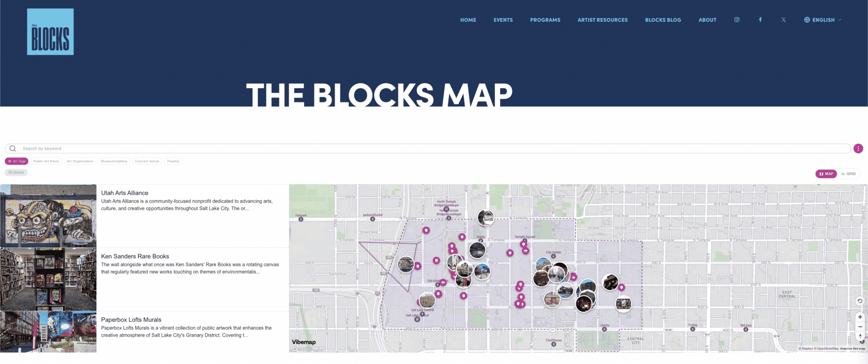Image resolution: width=868 pixels, height=364 pixels.
Task: Filter by Art Organization tag
Action: [80, 161]
